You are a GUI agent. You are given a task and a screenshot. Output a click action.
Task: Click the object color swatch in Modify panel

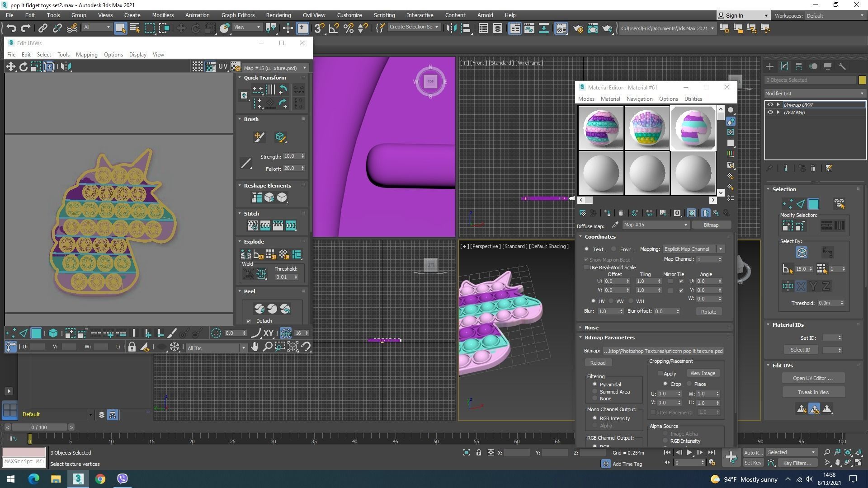point(862,80)
